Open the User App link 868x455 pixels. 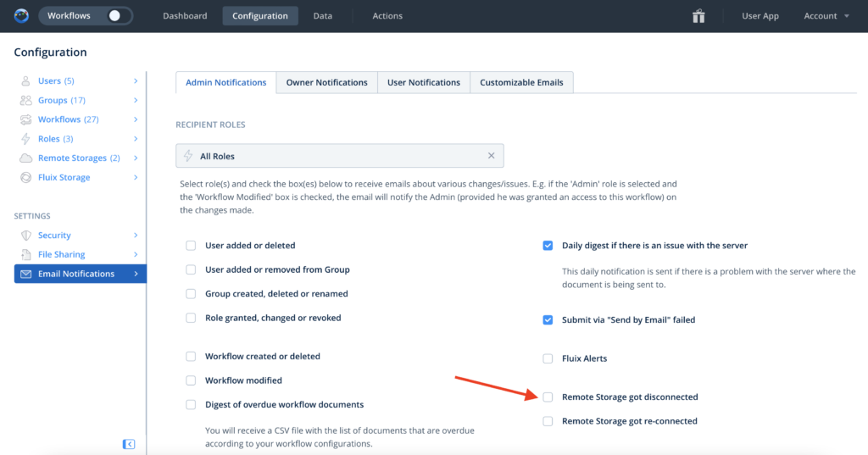coord(759,16)
